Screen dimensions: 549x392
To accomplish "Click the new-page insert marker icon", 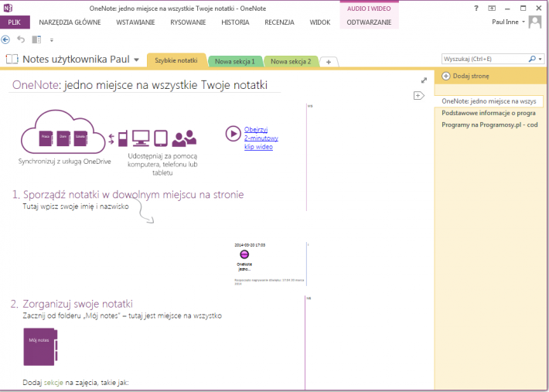I will click(x=419, y=95).
